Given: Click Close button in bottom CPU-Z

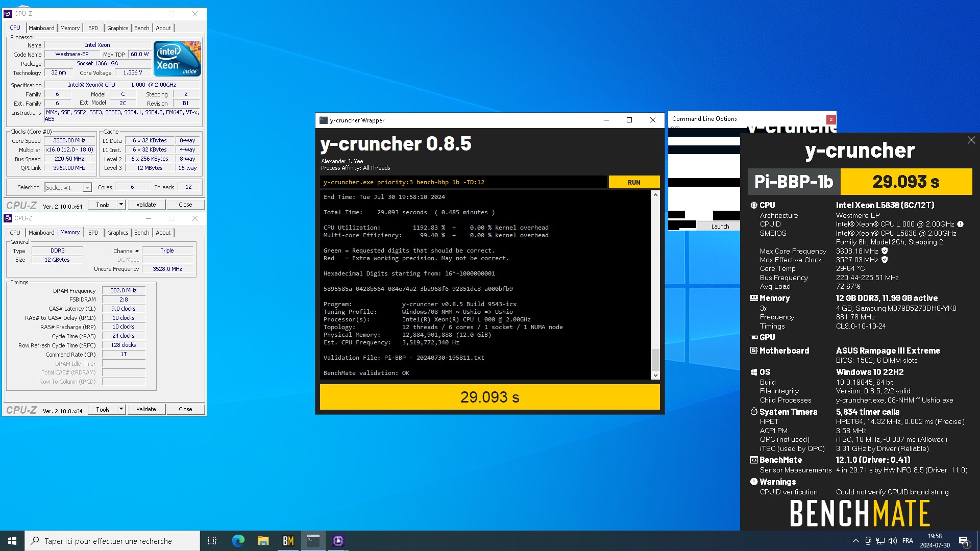Looking at the screenshot, I should 185,409.
